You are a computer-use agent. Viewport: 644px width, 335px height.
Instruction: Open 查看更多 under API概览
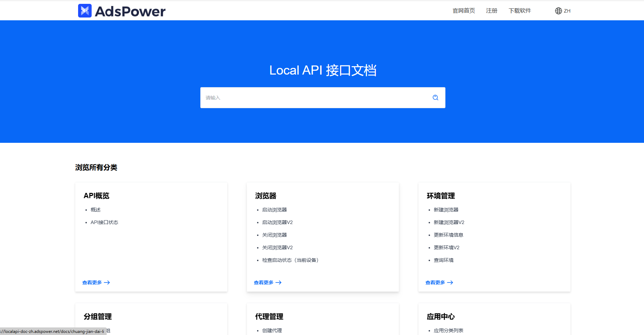pyautogui.click(x=96, y=282)
